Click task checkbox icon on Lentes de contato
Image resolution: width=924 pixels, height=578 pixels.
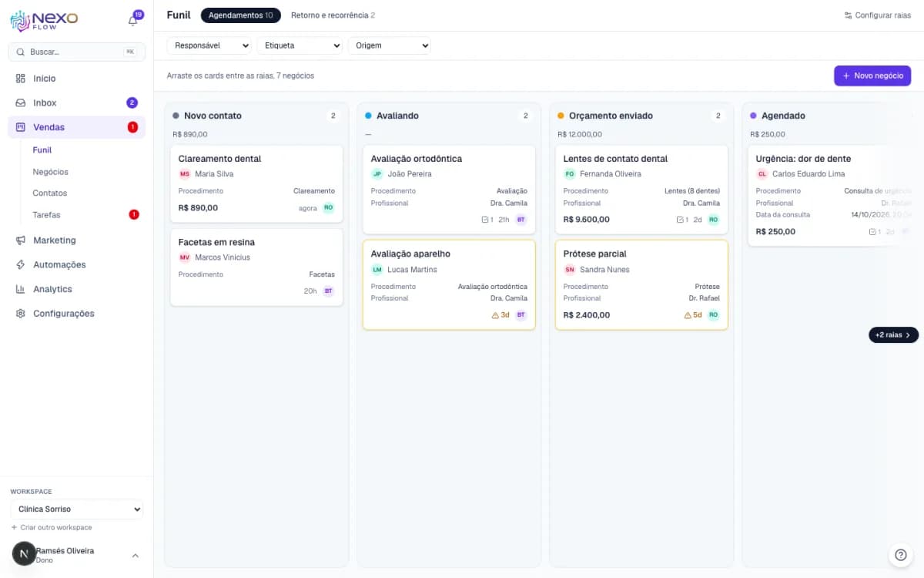(x=680, y=220)
